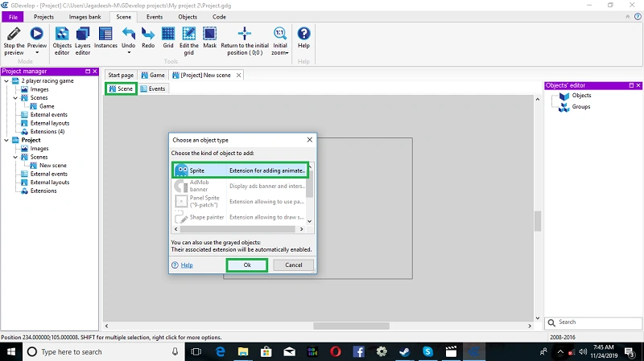Close the Objects' editor panel
This screenshot has width=644, height=361.
point(638,85)
